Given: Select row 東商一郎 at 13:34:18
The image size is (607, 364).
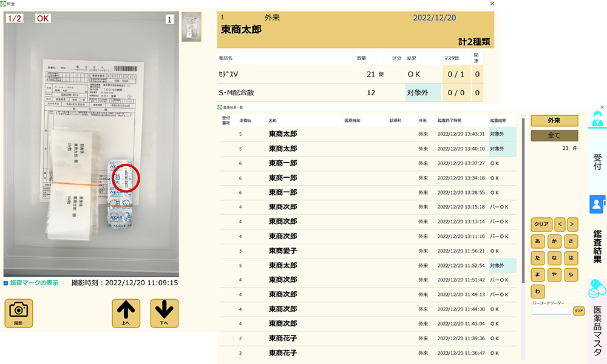Looking at the screenshot, I should [x=368, y=178].
